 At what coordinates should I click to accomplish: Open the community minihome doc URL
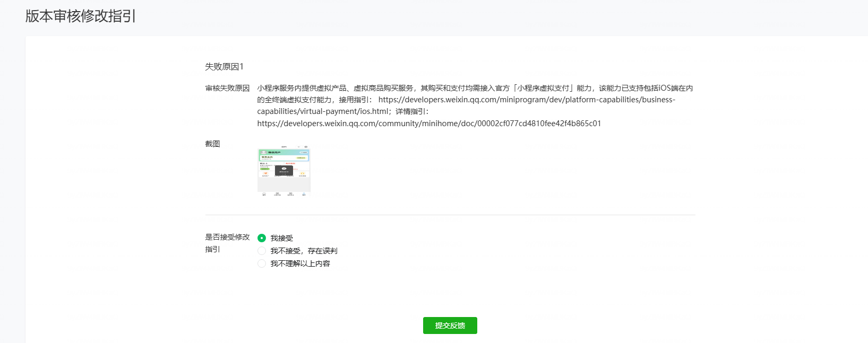click(x=429, y=124)
